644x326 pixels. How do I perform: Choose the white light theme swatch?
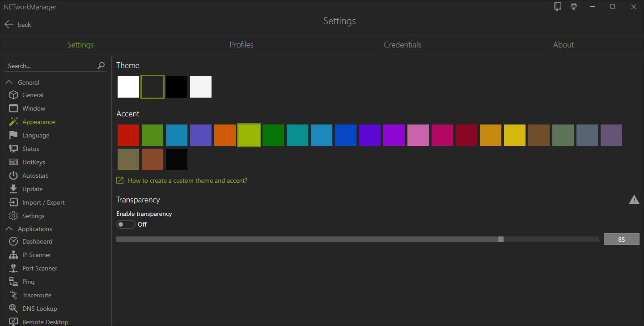[128, 87]
